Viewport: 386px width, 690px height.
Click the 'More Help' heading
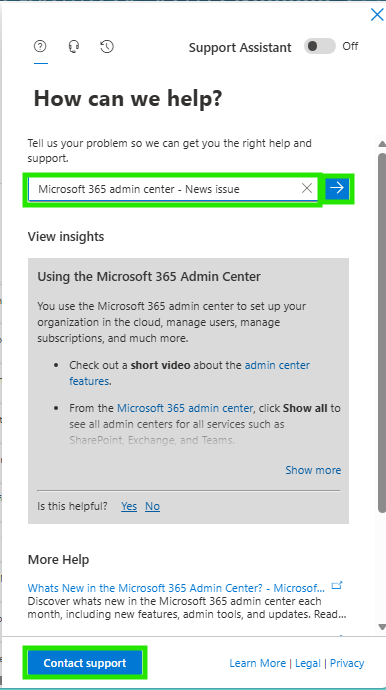pyautogui.click(x=59, y=560)
